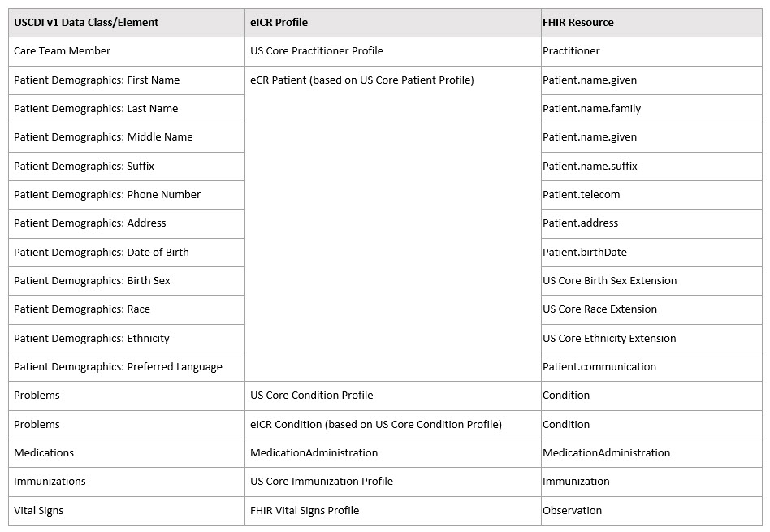Select the "Patient.name.family" cell
The height and width of the screenshot is (532, 770).
click(x=591, y=109)
